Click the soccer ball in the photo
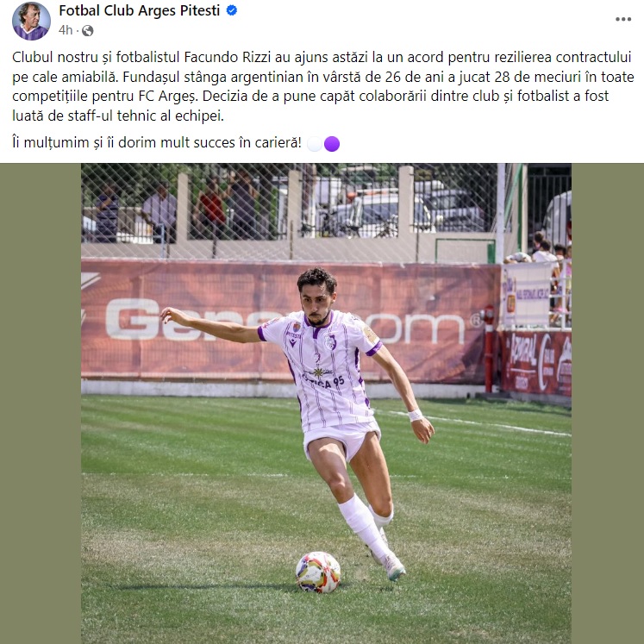This screenshot has height=644, width=644. click(x=317, y=572)
